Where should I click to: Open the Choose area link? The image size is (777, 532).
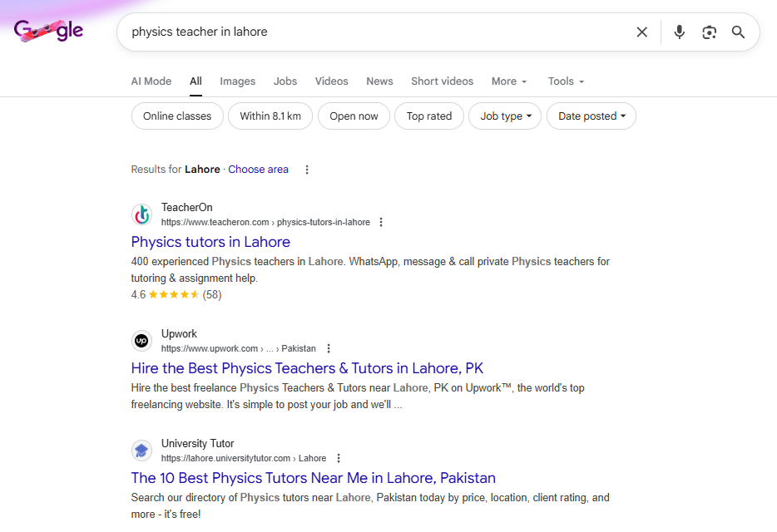coord(258,169)
